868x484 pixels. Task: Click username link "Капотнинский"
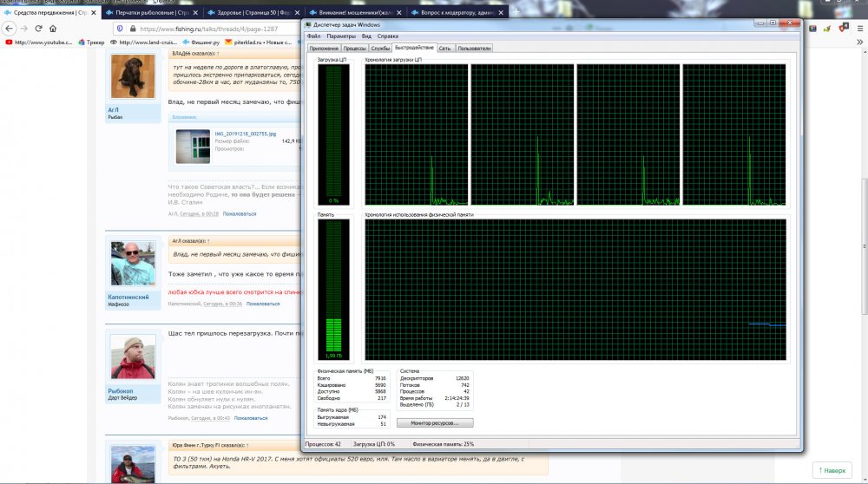pyautogui.click(x=128, y=297)
